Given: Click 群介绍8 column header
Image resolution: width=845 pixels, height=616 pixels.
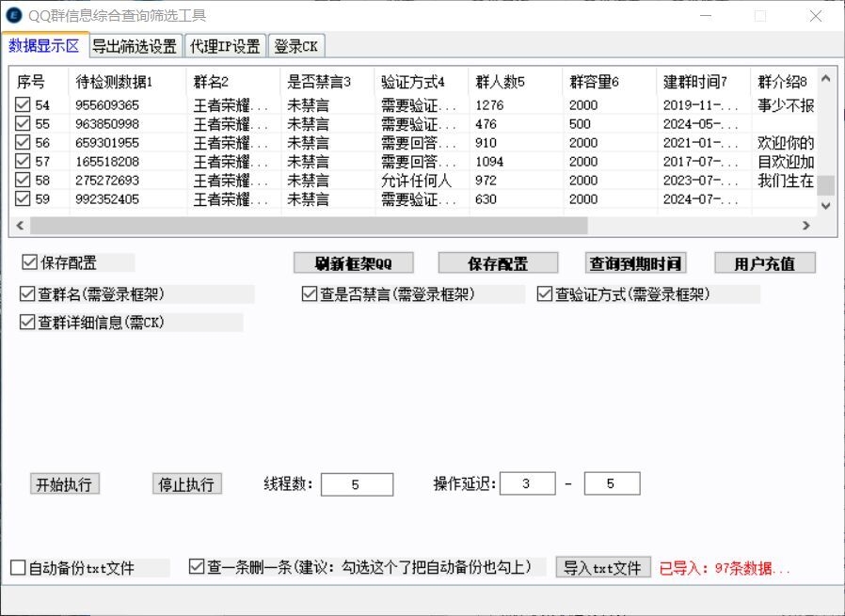Looking at the screenshot, I should [785, 82].
